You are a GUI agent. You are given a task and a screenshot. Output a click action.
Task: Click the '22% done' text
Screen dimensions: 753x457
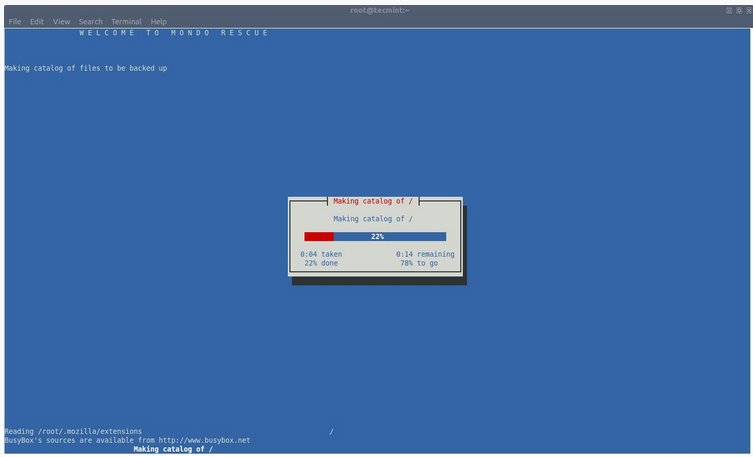321,263
